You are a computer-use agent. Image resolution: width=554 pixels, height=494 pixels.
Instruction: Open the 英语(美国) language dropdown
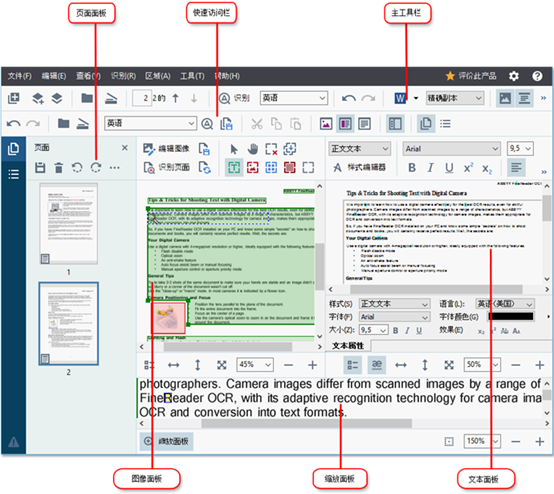pyautogui.click(x=505, y=304)
